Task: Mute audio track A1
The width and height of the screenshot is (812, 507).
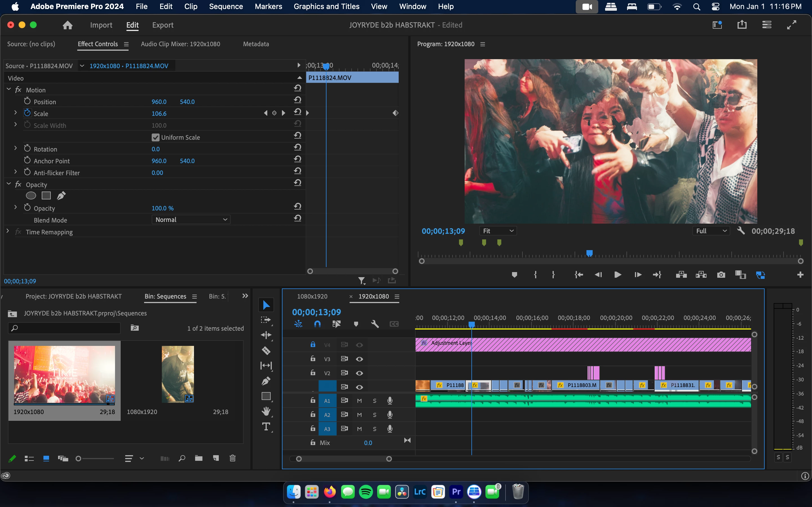Action: pyautogui.click(x=359, y=401)
